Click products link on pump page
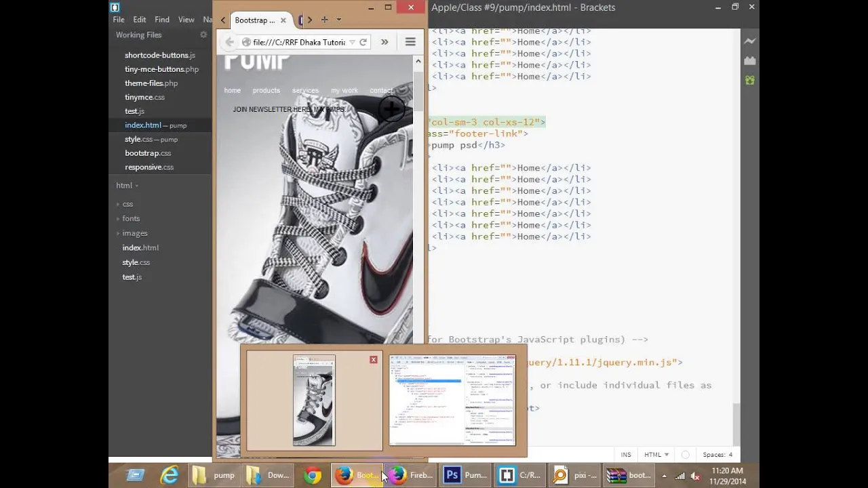868x488 pixels. point(267,90)
